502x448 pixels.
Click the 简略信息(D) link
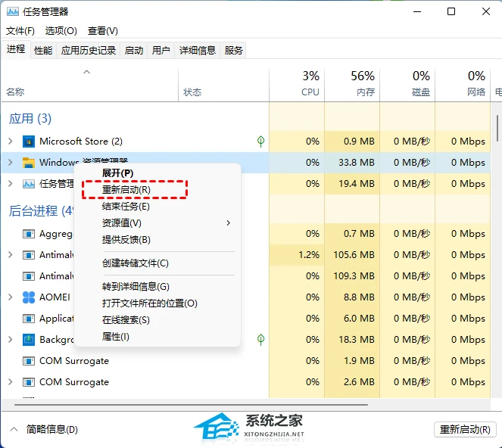coord(51,429)
